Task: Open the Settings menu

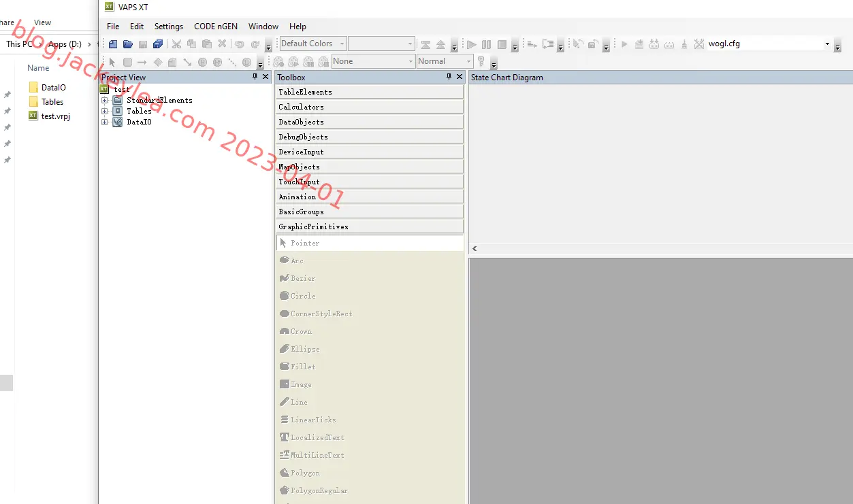Action: pos(169,27)
